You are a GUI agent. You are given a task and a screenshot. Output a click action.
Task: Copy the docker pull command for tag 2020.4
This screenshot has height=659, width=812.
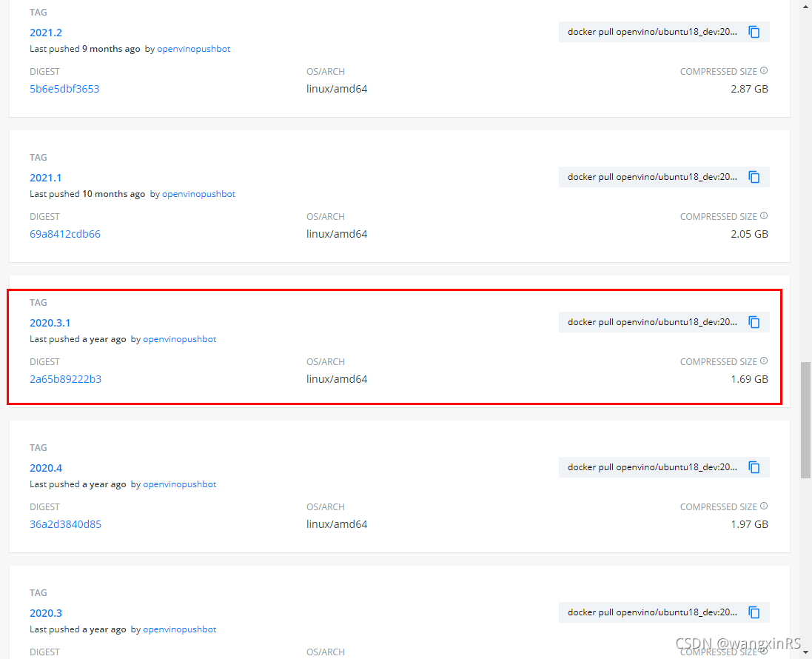754,467
